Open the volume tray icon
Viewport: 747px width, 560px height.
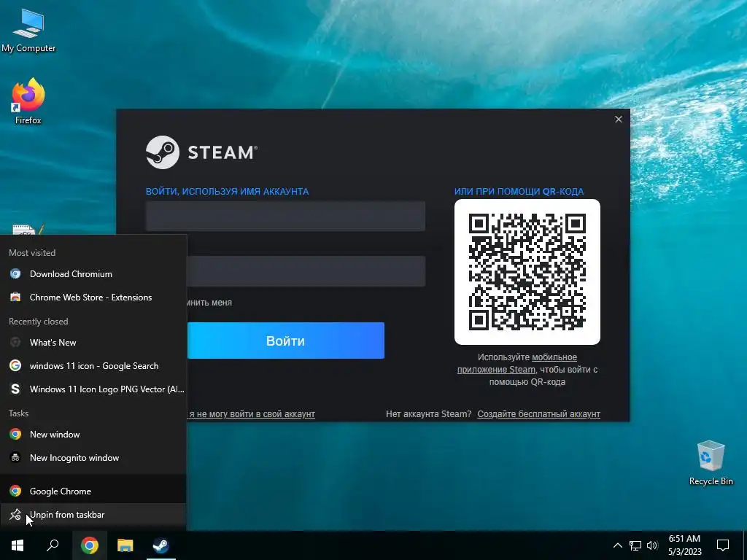coord(651,545)
